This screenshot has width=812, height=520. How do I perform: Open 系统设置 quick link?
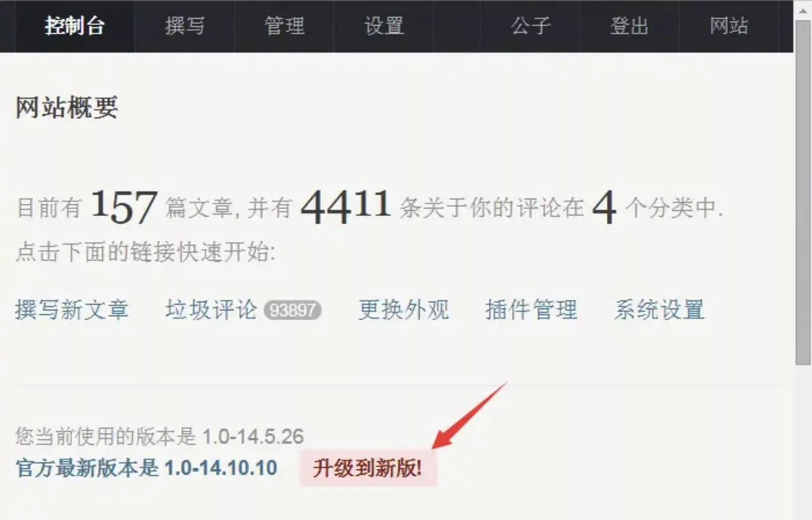pyautogui.click(x=659, y=310)
